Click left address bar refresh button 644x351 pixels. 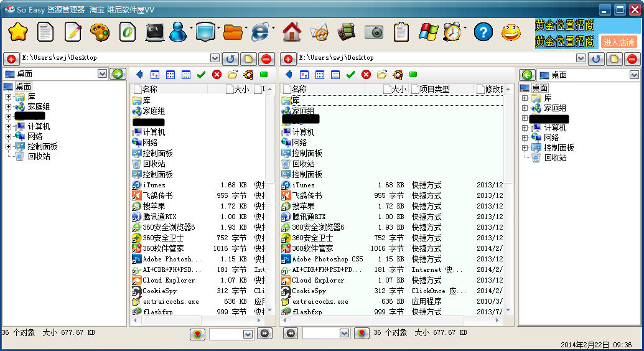coord(230,58)
